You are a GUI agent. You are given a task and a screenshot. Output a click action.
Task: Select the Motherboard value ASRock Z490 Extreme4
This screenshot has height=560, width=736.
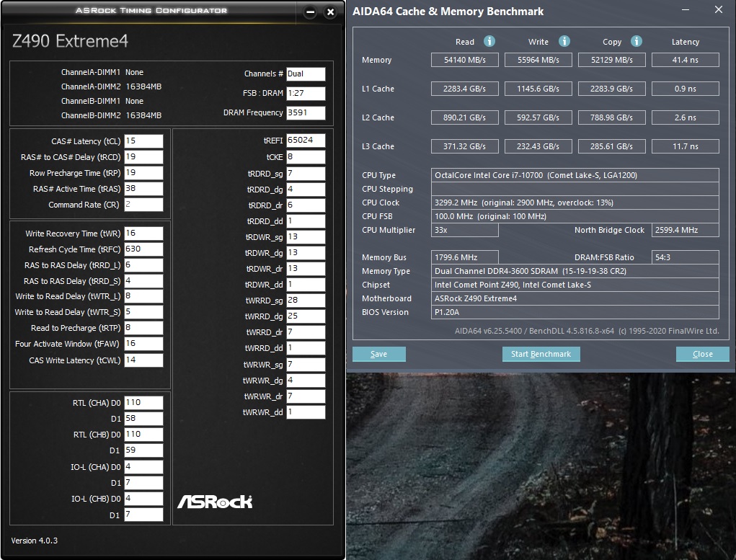(575, 298)
